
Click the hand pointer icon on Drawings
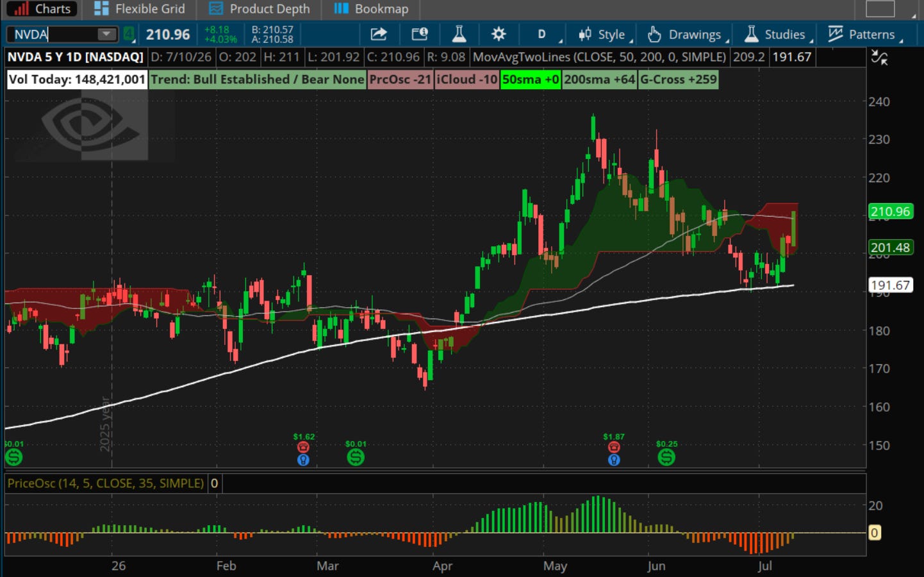coord(654,34)
